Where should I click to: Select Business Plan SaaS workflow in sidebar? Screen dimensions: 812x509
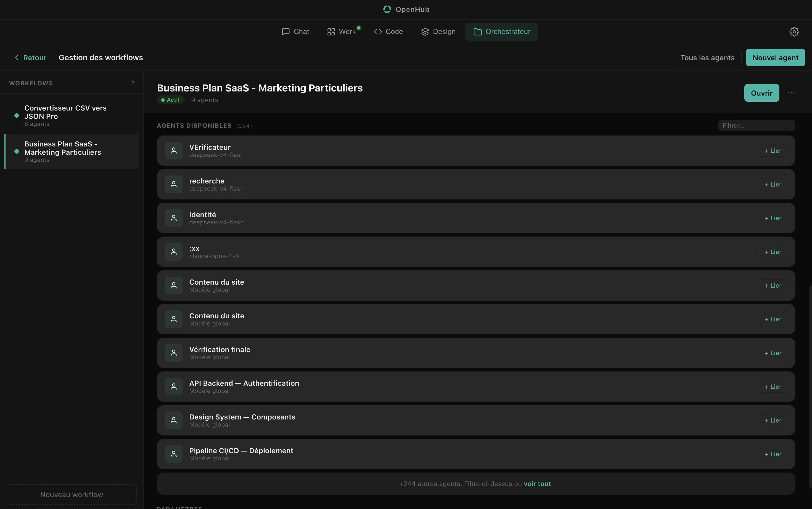[x=72, y=151]
